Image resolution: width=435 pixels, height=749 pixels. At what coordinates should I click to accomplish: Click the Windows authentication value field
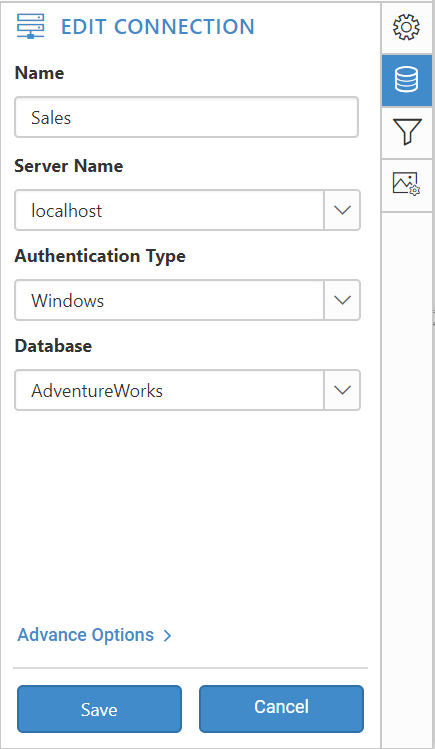click(x=170, y=300)
